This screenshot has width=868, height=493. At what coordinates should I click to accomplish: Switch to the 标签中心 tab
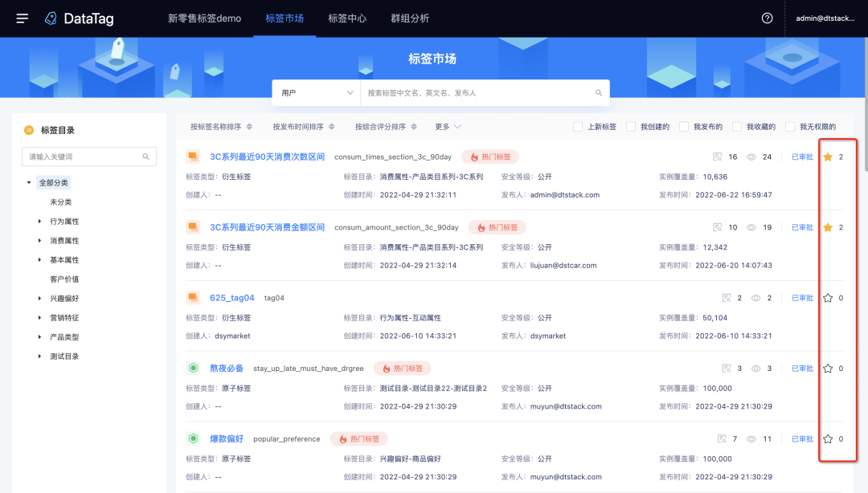pos(347,18)
